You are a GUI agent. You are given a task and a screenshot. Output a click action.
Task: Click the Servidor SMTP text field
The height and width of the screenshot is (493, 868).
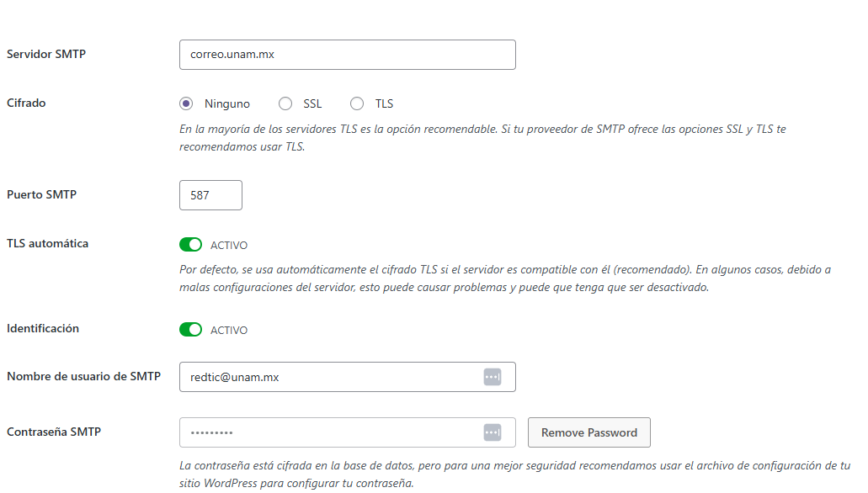tap(347, 55)
